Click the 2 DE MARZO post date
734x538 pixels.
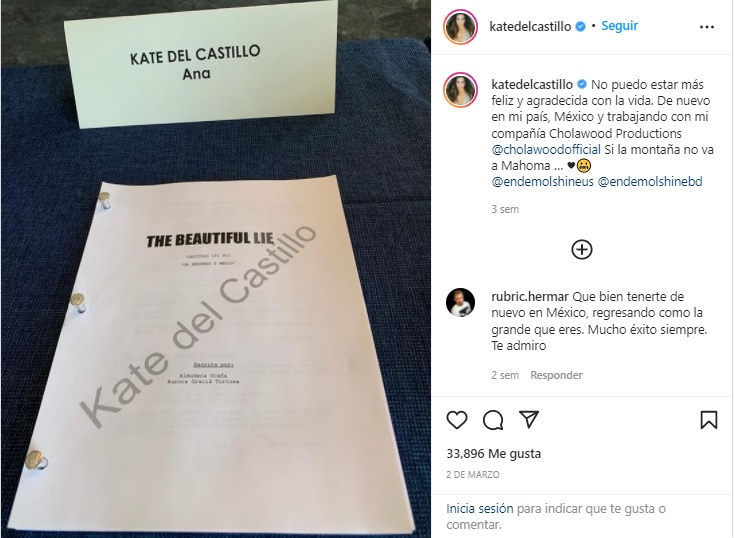click(473, 475)
